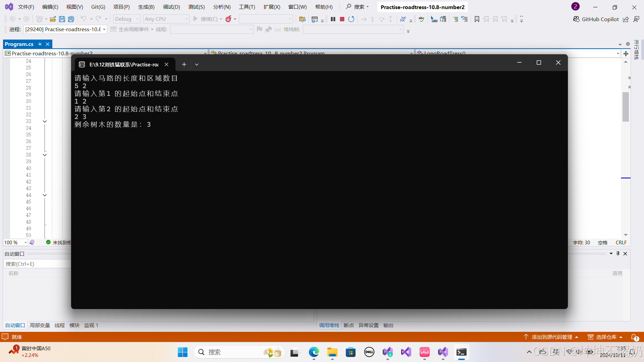The height and width of the screenshot is (362, 644).
Task: Click the editor vertical scrollbar thumb
Action: [x=626, y=107]
